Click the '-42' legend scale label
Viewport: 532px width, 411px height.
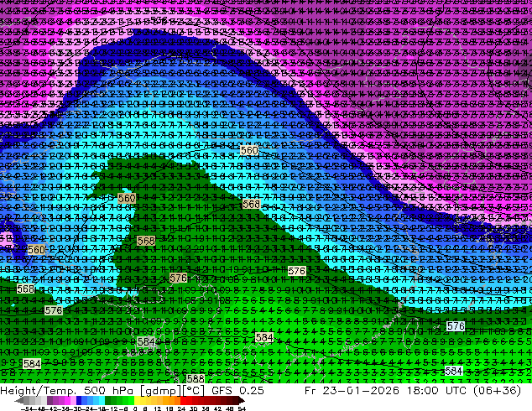pos(54,409)
